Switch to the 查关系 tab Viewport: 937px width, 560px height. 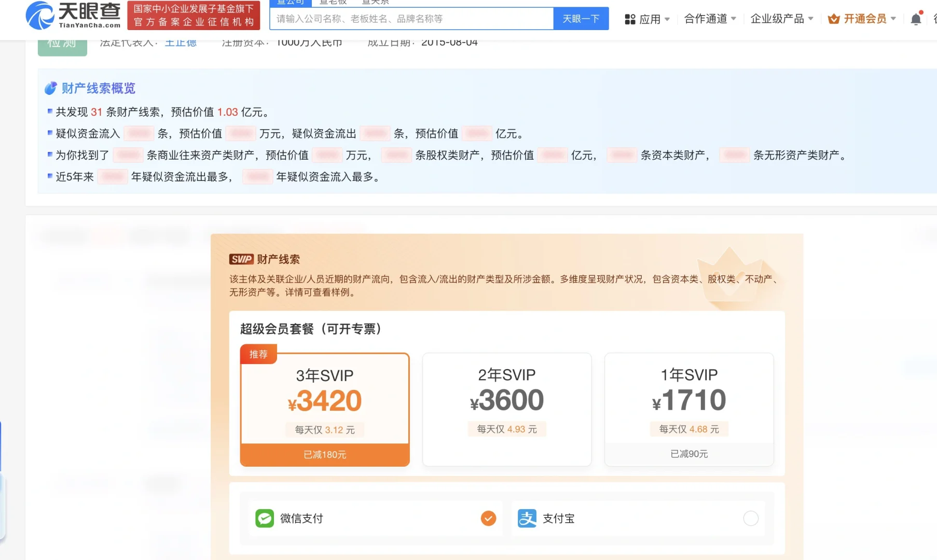375,2
